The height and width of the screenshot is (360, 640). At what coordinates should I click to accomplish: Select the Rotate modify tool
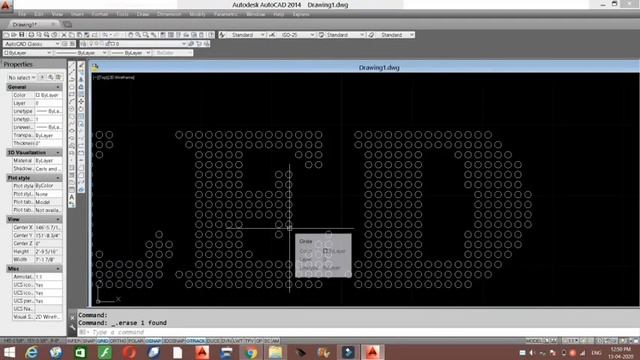click(x=81, y=109)
